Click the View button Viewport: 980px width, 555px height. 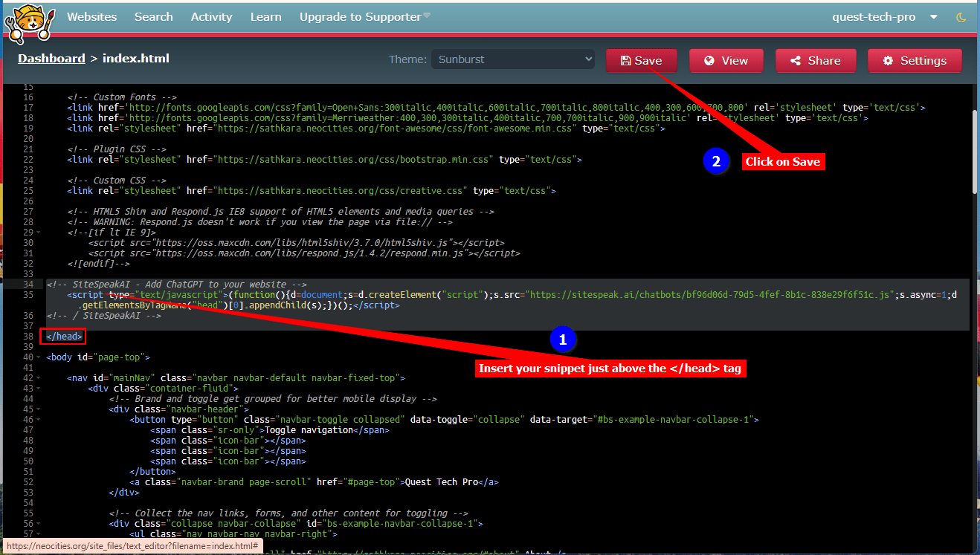(726, 61)
